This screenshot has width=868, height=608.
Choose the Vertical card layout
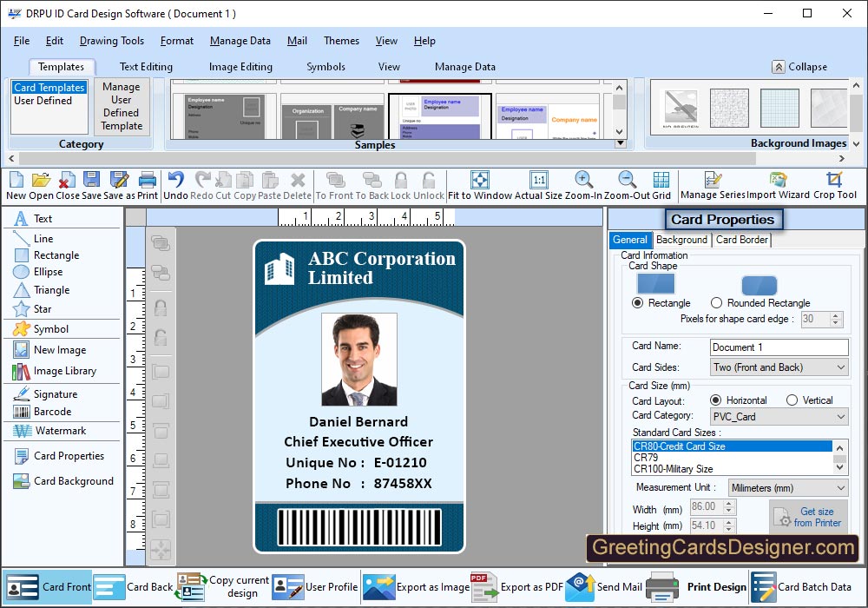point(792,400)
